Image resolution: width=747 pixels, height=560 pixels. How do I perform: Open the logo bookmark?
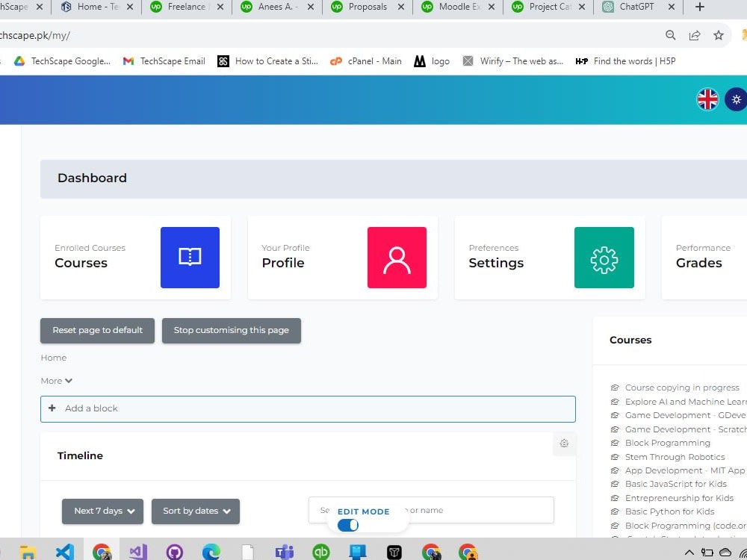point(432,61)
